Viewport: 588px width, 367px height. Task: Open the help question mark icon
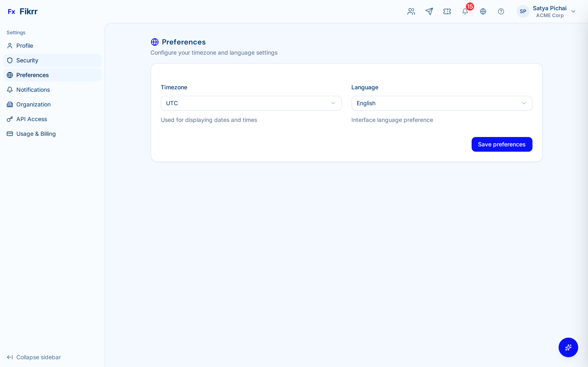[501, 11]
